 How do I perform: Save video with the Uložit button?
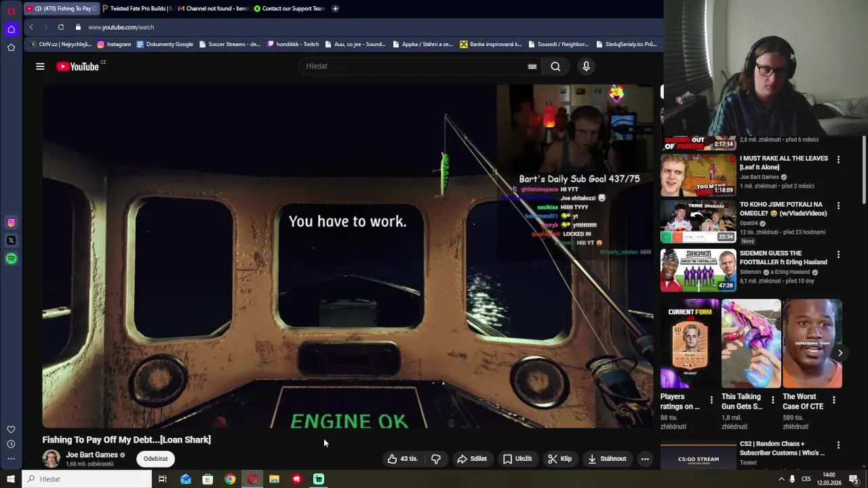click(517, 459)
